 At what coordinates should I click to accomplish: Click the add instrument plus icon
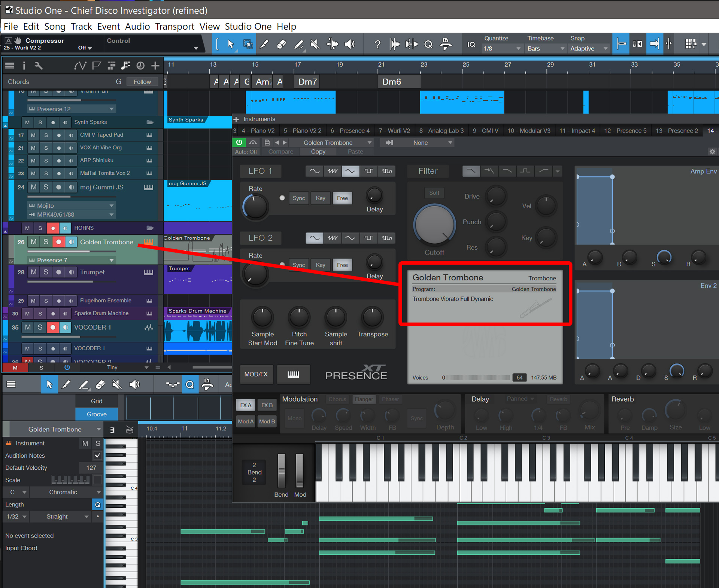pyautogui.click(x=236, y=119)
